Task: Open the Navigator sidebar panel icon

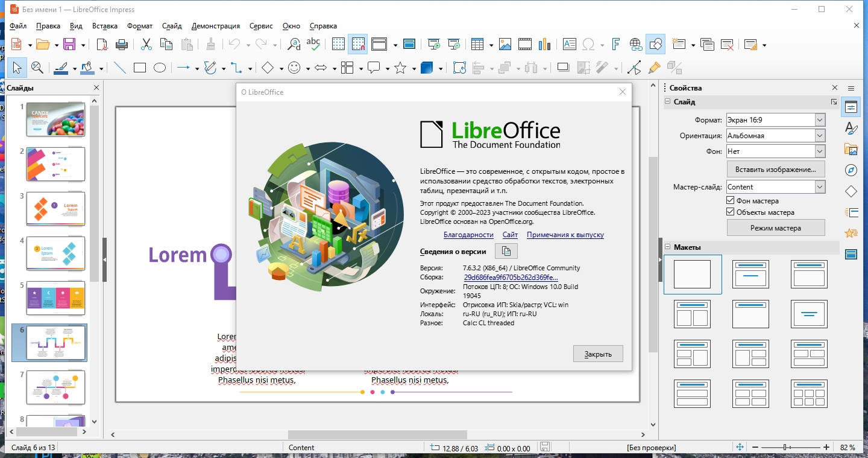Action: [851, 170]
